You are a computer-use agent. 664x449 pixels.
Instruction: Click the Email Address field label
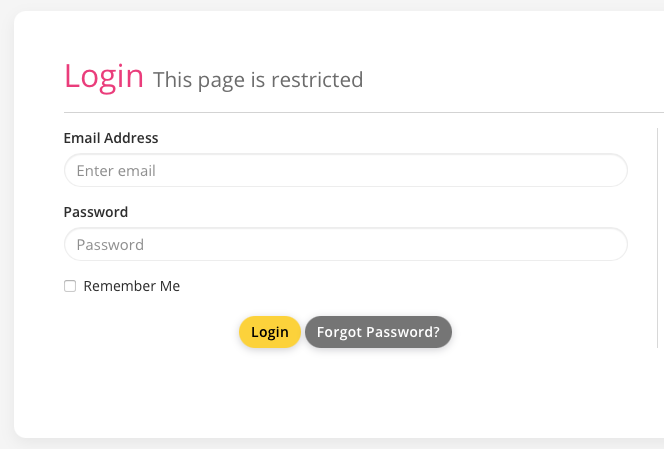point(111,138)
